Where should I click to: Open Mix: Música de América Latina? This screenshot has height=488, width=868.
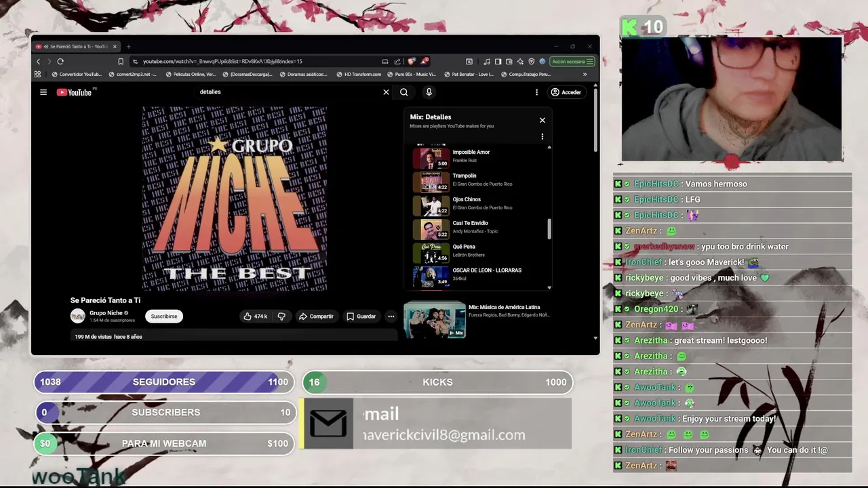(477, 319)
